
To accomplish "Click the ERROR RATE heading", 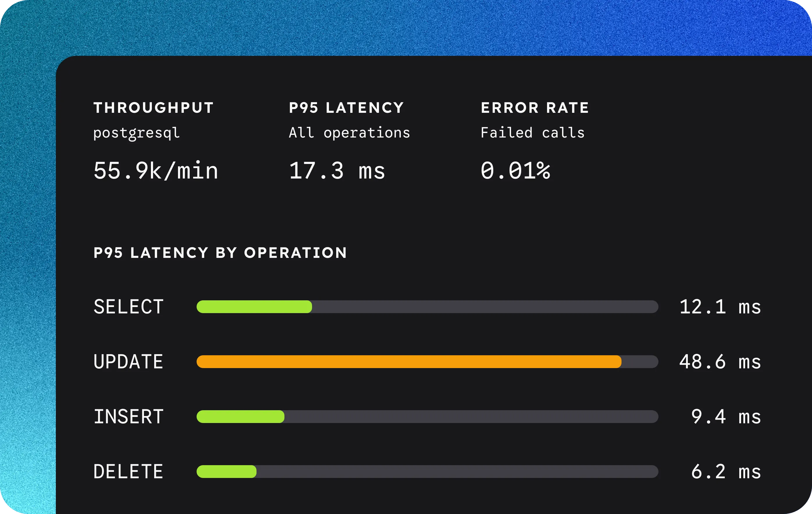I will coord(535,108).
